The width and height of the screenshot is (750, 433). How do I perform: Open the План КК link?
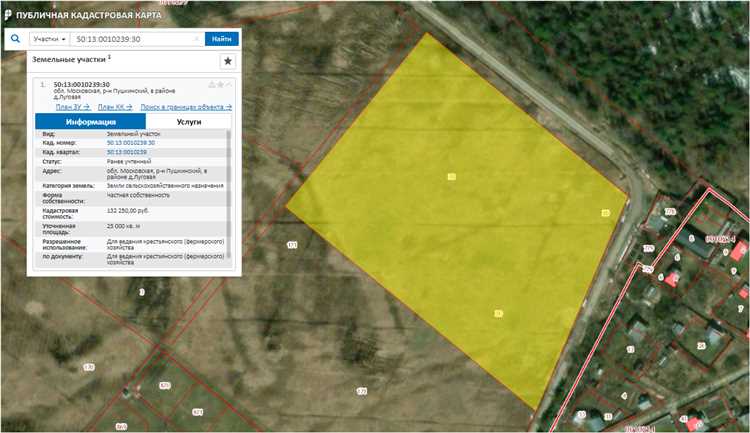115,107
